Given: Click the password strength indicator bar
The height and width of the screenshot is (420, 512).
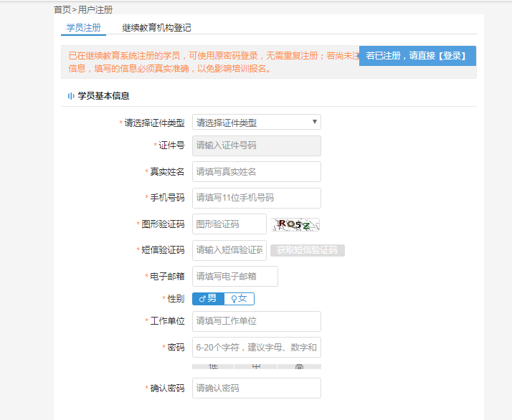Looking at the screenshot, I should click(x=256, y=366).
